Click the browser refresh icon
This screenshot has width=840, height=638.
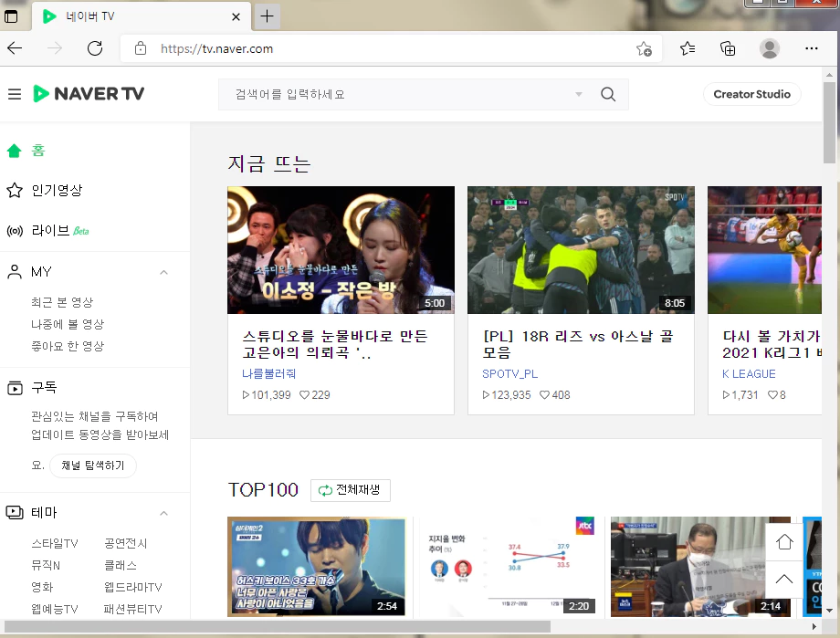tap(95, 48)
